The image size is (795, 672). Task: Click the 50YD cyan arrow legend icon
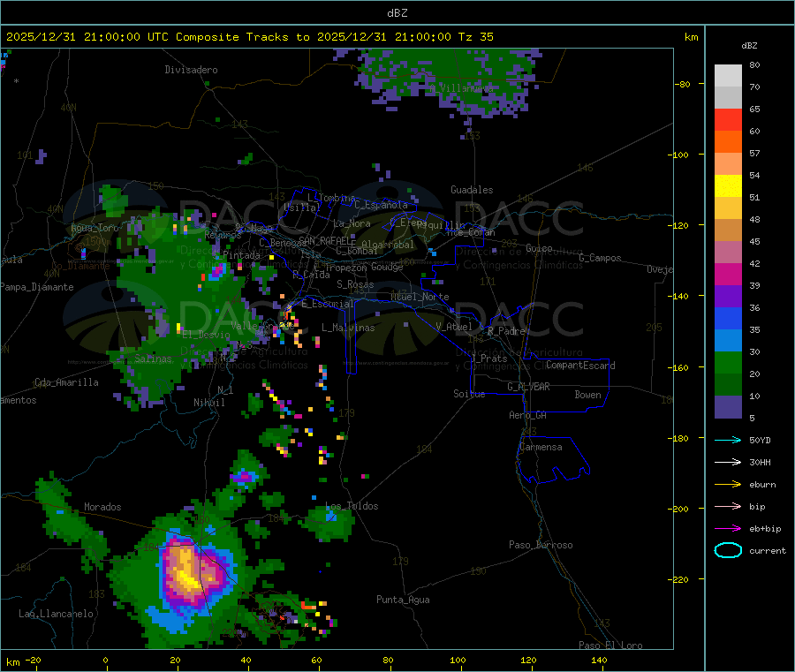tap(728, 440)
